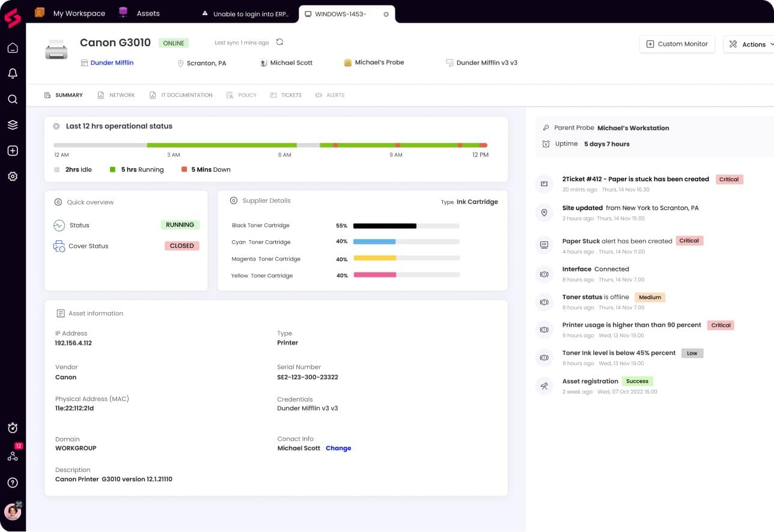Image resolution: width=774 pixels, height=532 pixels.
Task: Click the icon beside Toner status is offline
Action: click(544, 302)
